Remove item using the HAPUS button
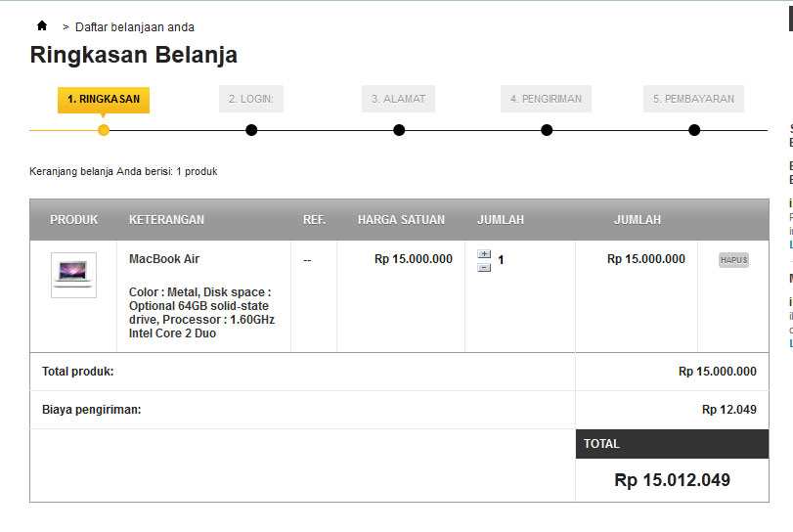Viewport: 793px width, 532px height. 733,260
